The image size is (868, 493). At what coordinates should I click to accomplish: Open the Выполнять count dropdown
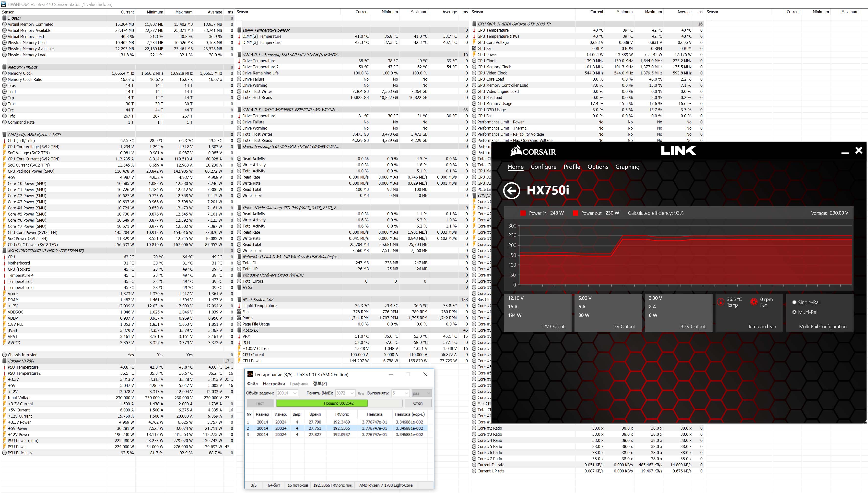pyautogui.click(x=406, y=393)
